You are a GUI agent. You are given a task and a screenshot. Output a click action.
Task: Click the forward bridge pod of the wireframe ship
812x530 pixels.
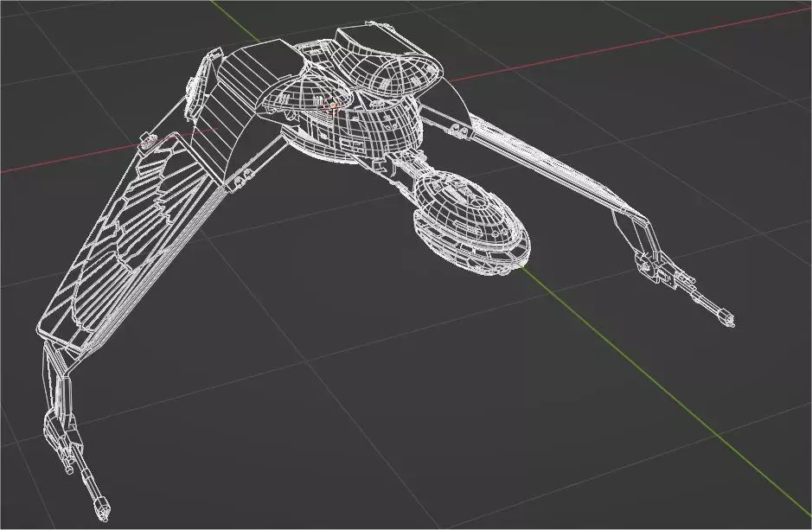point(471,224)
